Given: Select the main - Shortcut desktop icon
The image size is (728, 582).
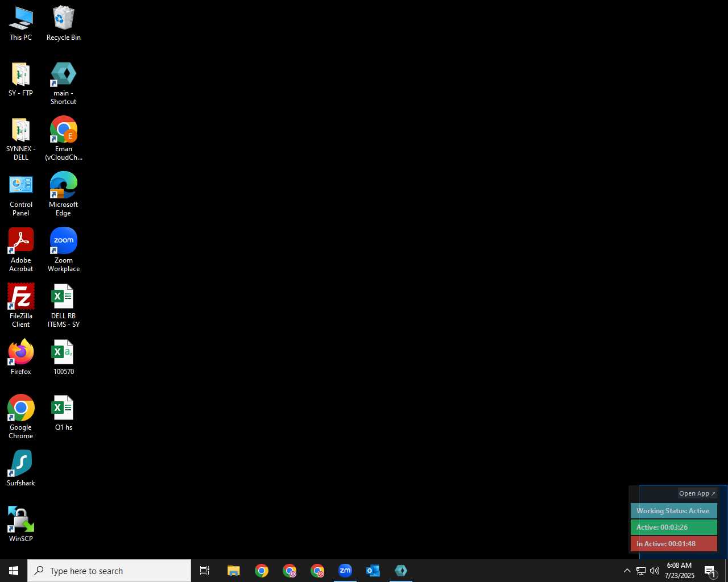Looking at the screenshot, I should [x=64, y=84].
